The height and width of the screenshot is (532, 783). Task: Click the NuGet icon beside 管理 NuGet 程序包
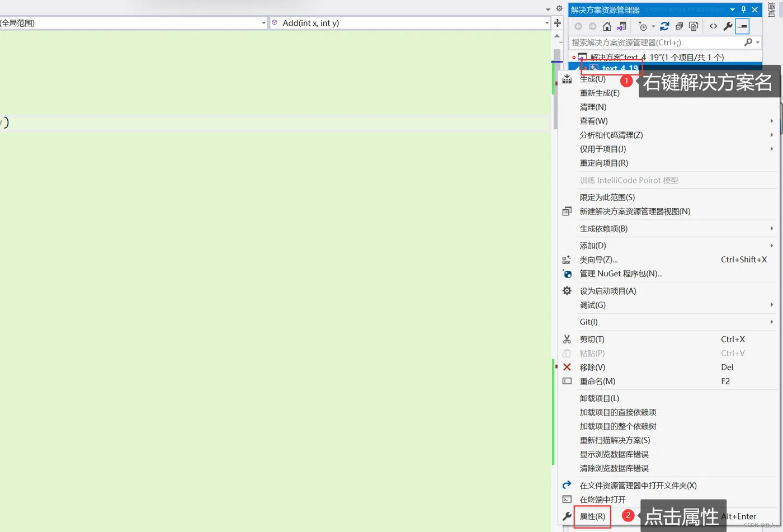tap(567, 274)
